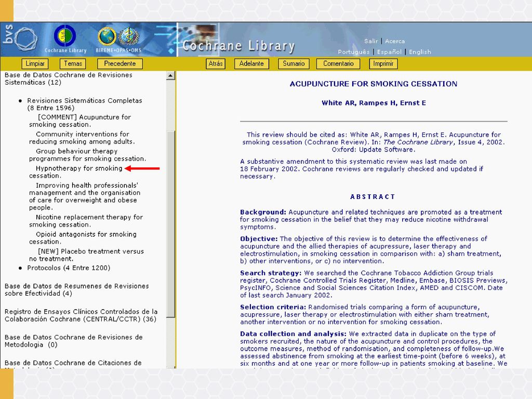The height and width of the screenshot is (399, 532).
Task: Select Protocolos (4 Entre 1200)
Action: point(69,268)
